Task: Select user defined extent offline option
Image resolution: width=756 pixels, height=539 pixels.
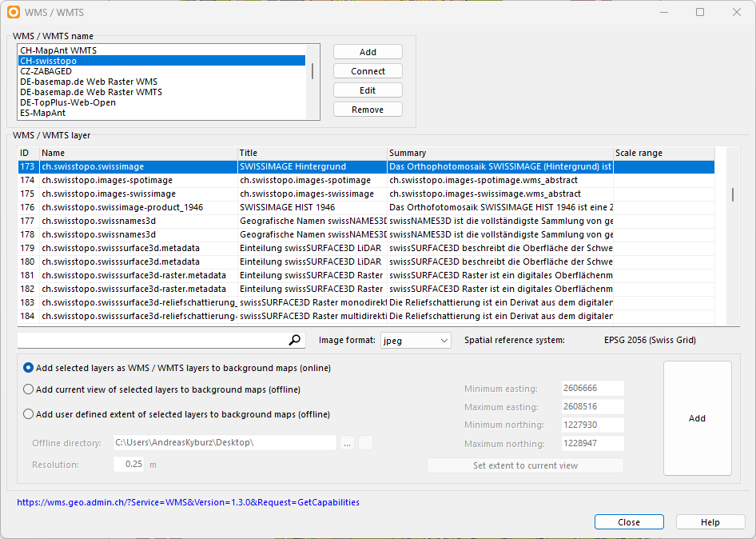Action: (x=29, y=414)
